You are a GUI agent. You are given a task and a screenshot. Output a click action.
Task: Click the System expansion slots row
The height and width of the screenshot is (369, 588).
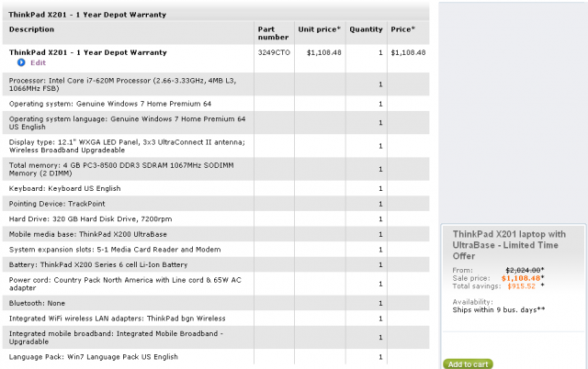point(216,250)
